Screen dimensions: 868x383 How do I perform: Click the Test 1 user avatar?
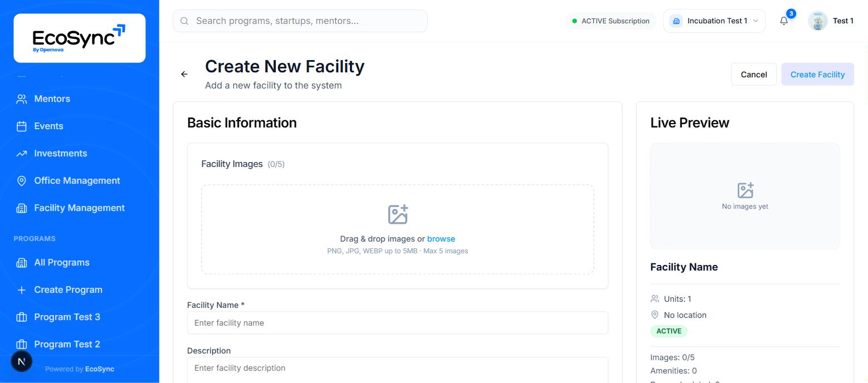(818, 21)
